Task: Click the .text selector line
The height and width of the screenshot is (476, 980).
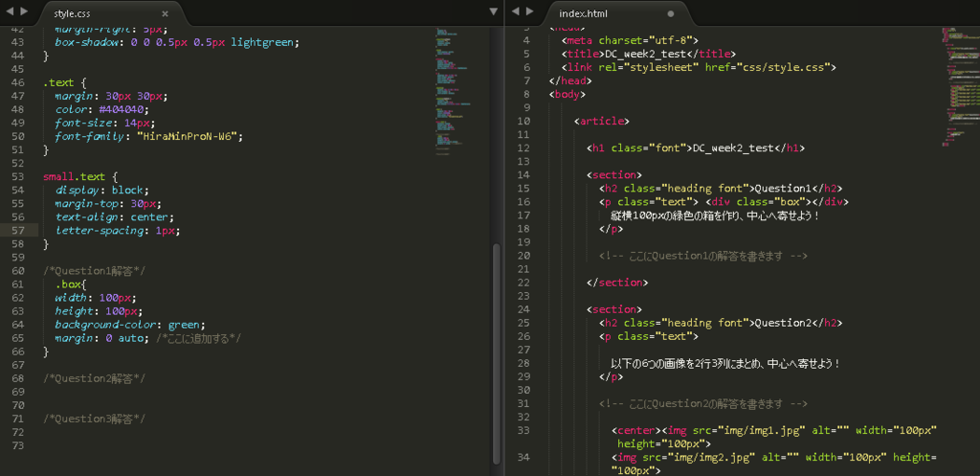Action: pos(64,82)
